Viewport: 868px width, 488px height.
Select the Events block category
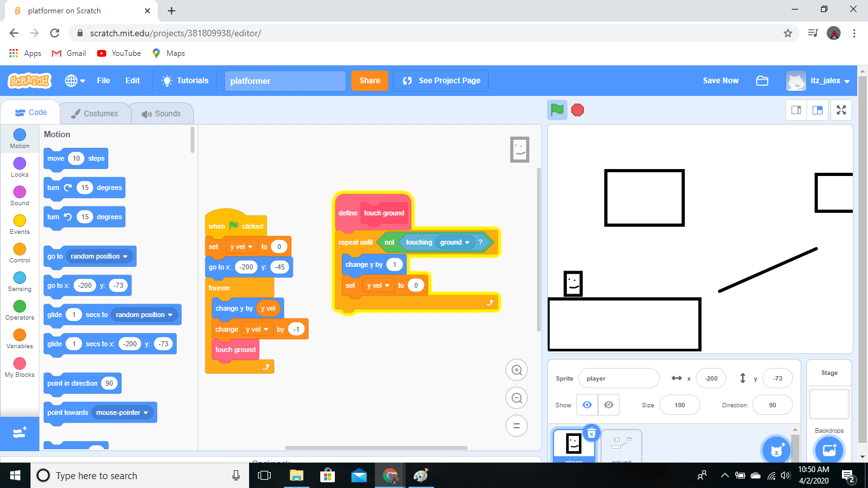(19, 222)
